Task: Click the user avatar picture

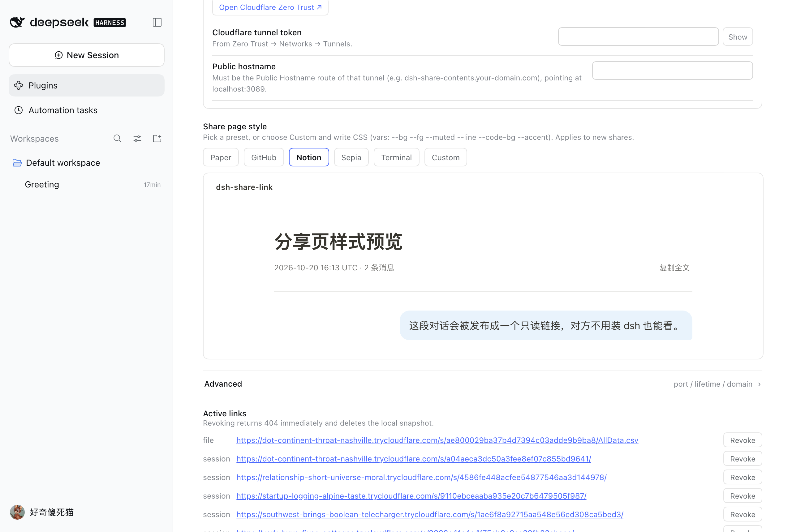Action: pyautogui.click(x=17, y=512)
